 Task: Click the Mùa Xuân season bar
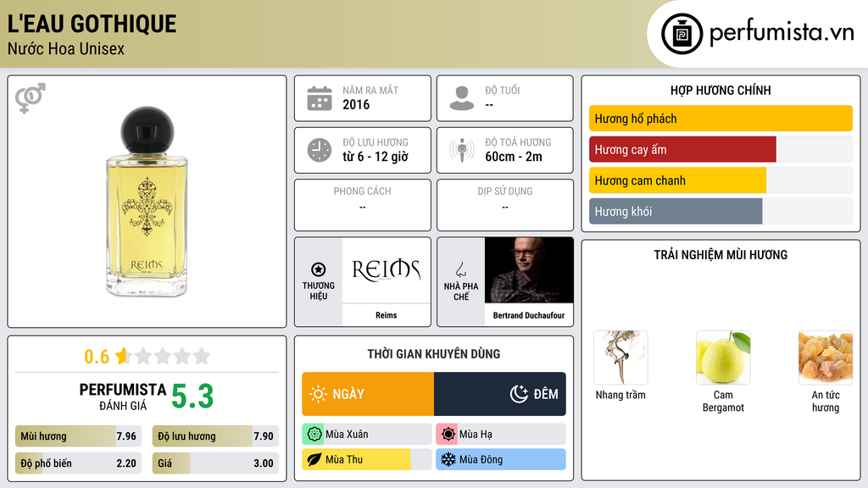[367, 435]
